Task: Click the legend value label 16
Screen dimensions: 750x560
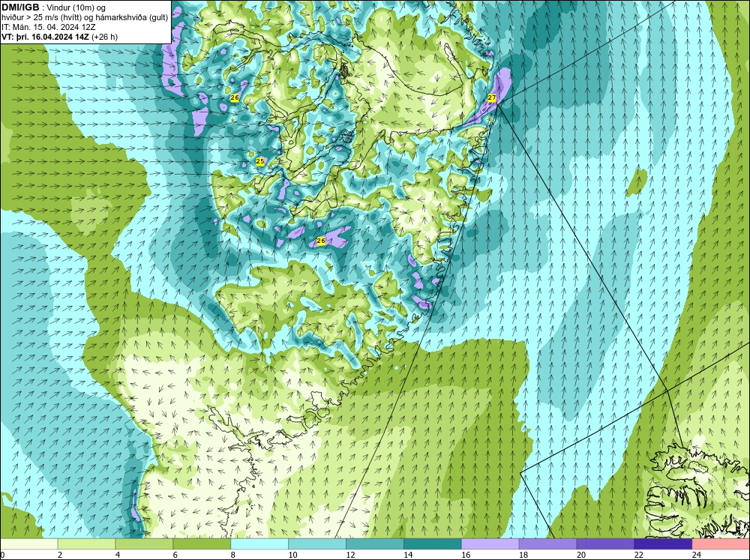Action: pyautogui.click(x=466, y=555)
